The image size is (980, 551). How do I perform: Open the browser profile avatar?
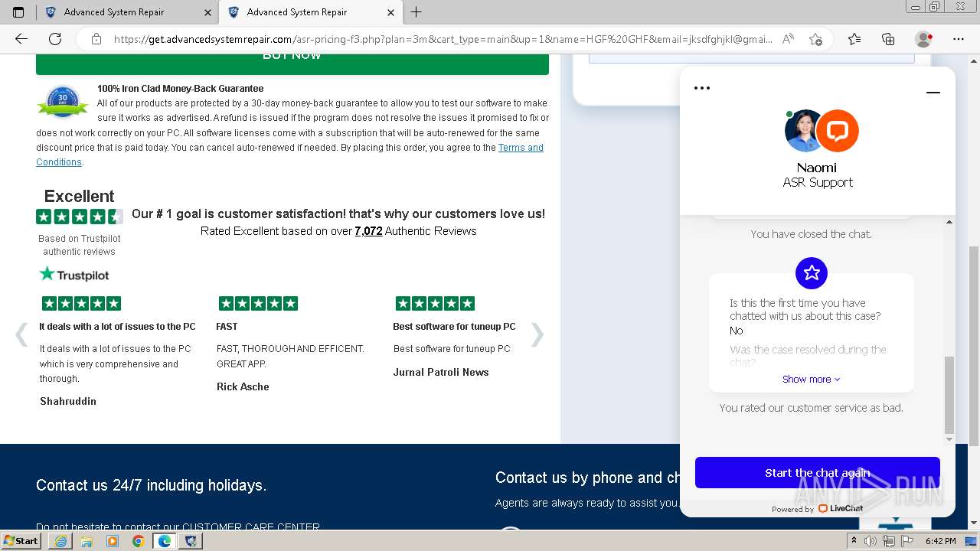click(x=924, y=39)
